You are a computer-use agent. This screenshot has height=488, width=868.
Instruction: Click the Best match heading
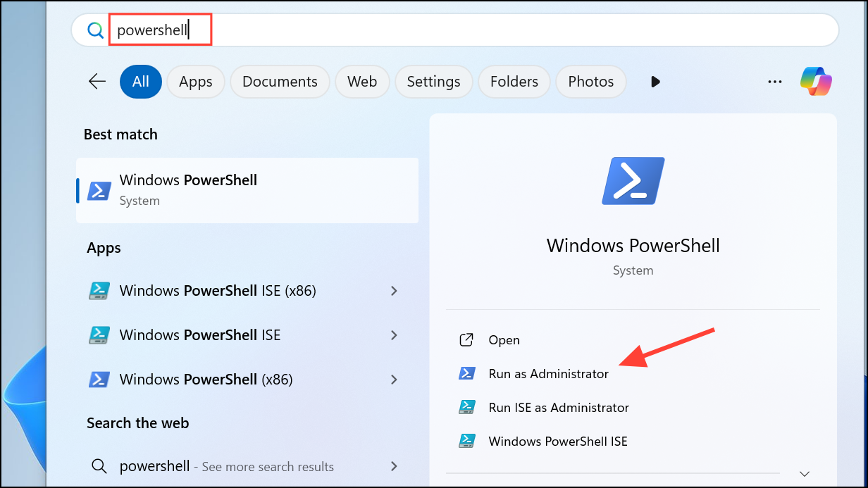pyautogui.click(x=120, y=134)
